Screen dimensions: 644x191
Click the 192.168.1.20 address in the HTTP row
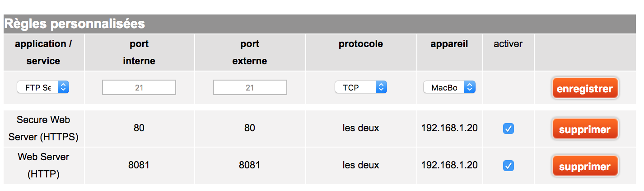click(x=449, y=165)
